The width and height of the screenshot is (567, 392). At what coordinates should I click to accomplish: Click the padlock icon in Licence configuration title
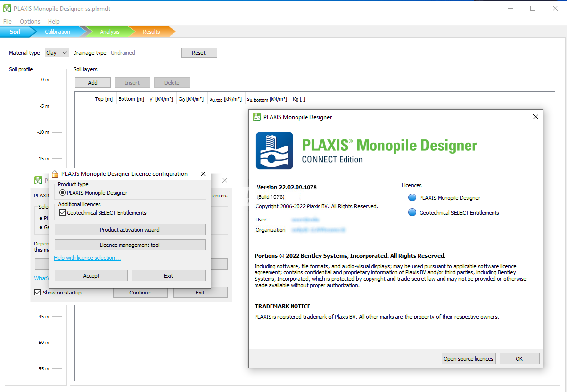tap(55, 174)
